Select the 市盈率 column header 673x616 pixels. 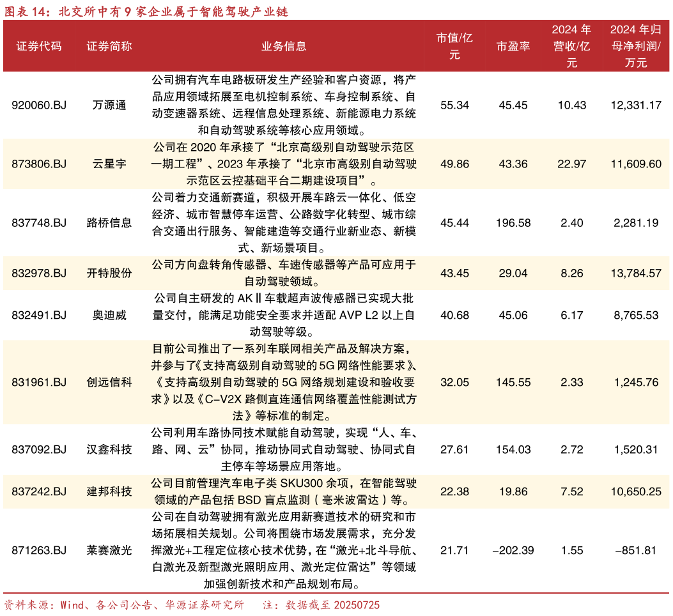point(513,46)
